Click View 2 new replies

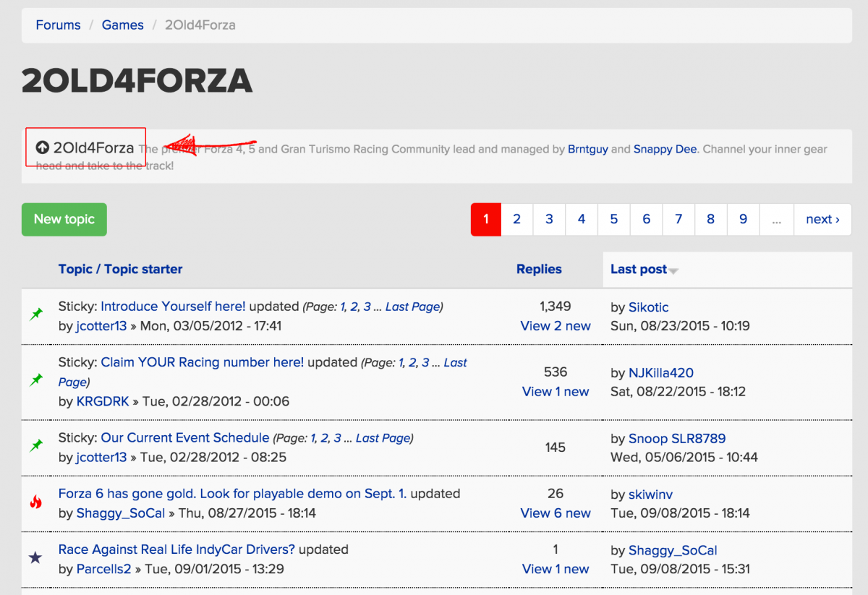click(x=556, y=326)
